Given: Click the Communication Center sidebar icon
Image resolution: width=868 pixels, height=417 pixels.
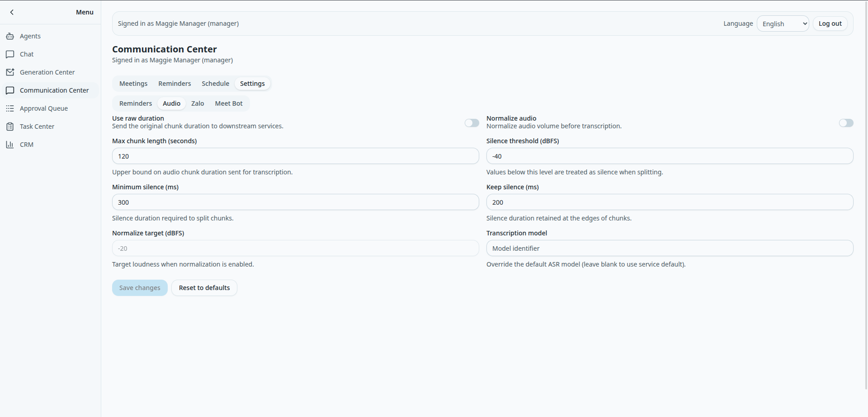Looking at the screenshot, I should (10, 90).
